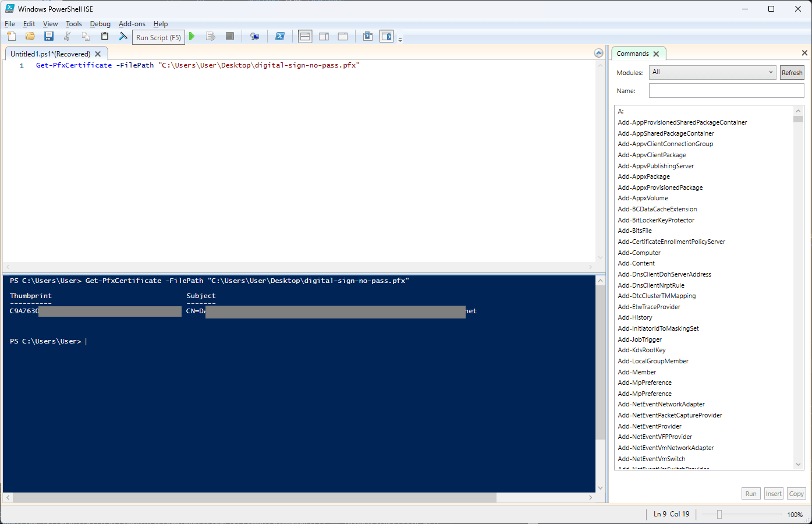Click the horizontal scrollbar under the console

[x=254, y=498]
